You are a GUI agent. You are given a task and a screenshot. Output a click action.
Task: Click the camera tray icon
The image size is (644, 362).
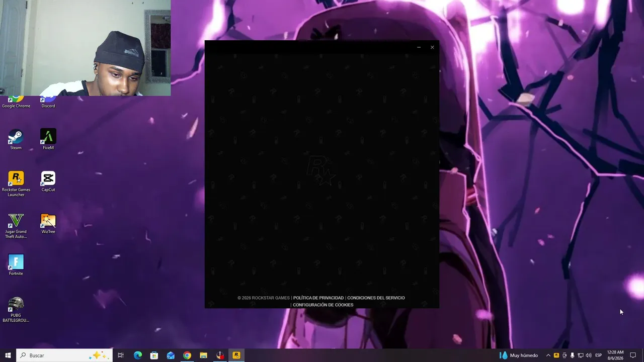[564, 355]
